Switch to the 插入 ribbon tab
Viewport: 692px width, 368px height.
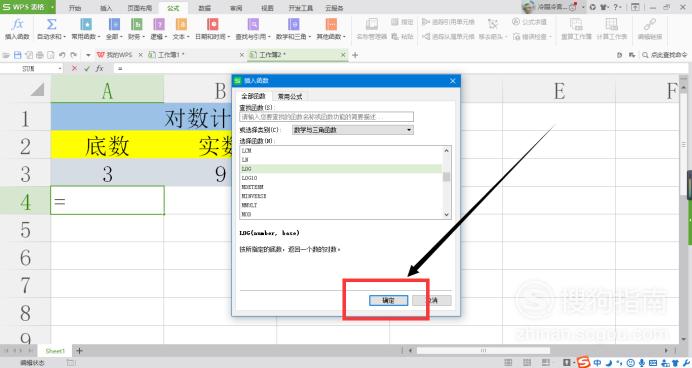tap(106, 8)
